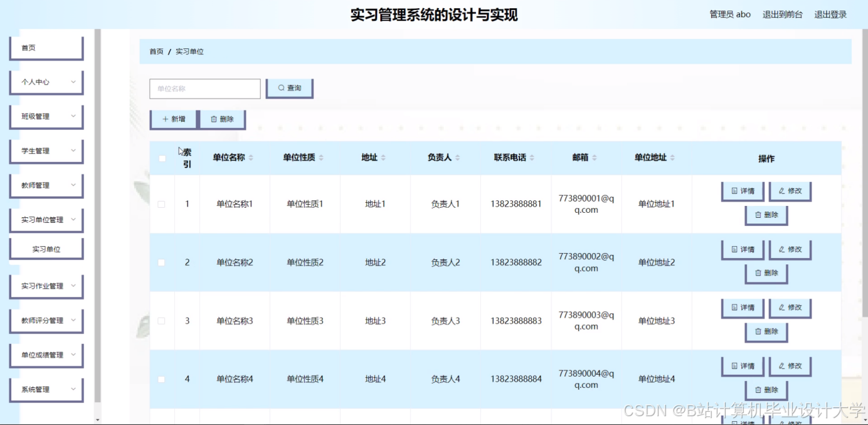Viewport: 868px width, 425px height.
Task: Expand the 教师评分管理 sidebar menu
Action: 46,321
